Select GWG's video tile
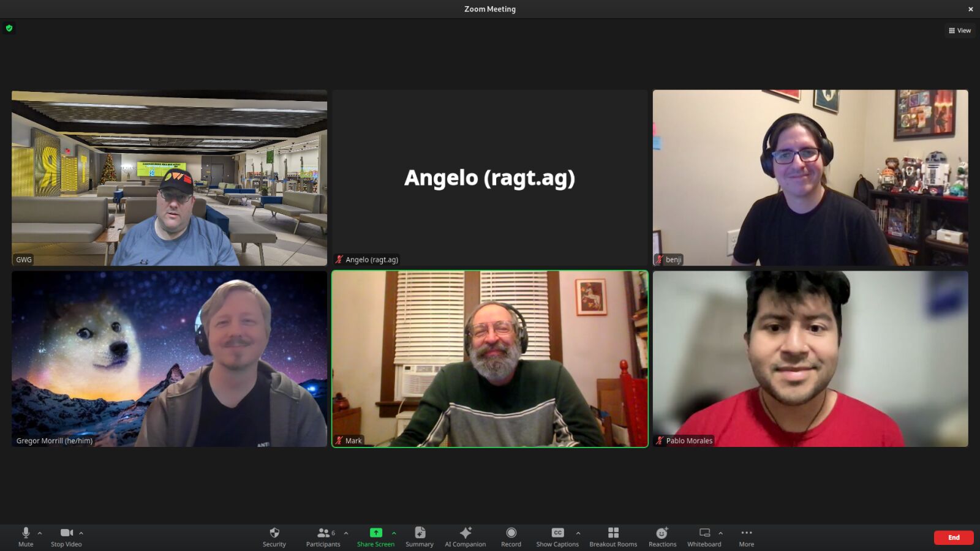980x551 pixels. (169, 178)
